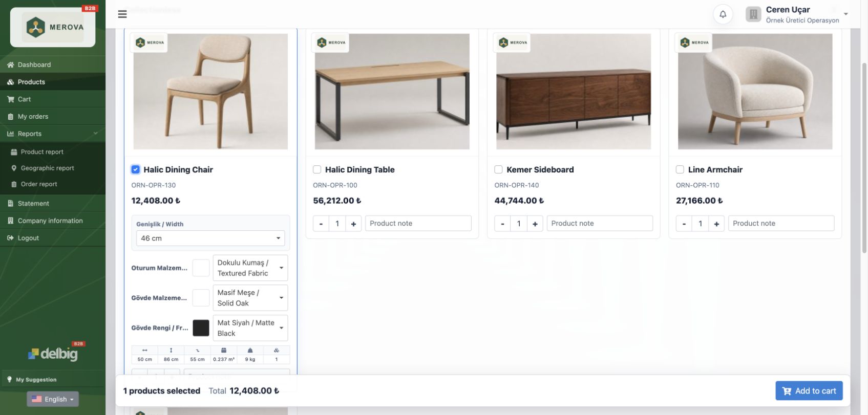The image size is (868, 415).
Task: Click the Geographic report pin icon
Action: pos(14,168)
